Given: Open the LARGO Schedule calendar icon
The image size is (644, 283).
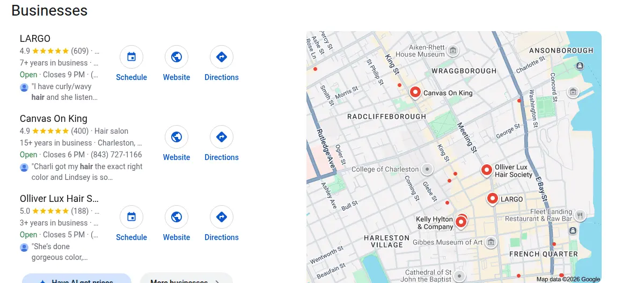Looking at the screenshot, I should (x=131, y=57).
